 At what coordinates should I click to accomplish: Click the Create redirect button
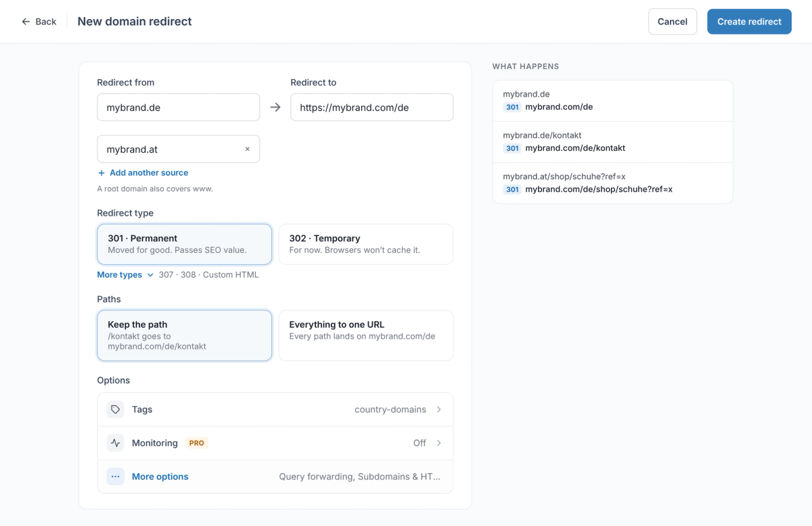pos(749,22)
